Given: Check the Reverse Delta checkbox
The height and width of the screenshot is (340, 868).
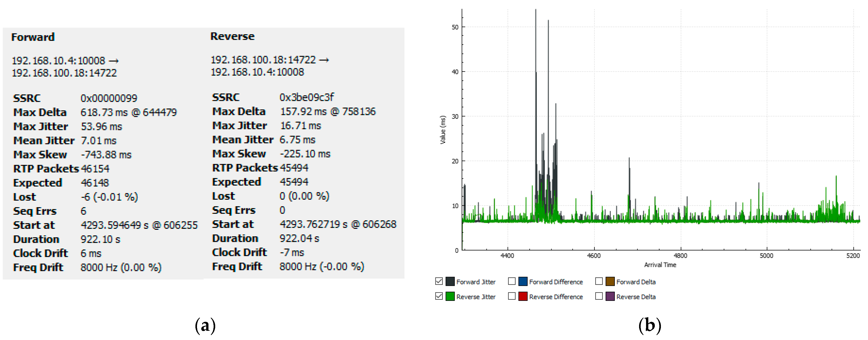Looking at the screenshot, I should [x=599, y=296].
